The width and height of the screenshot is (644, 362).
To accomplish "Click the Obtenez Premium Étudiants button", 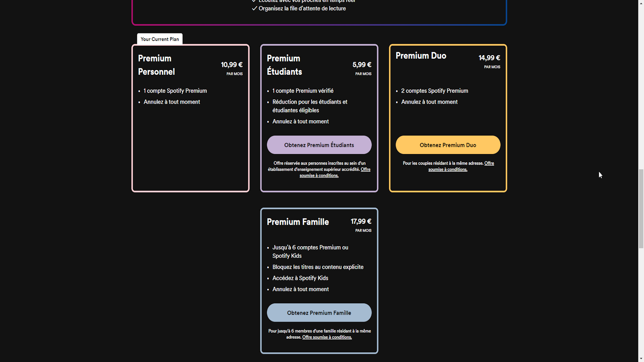I will coord(319,145).
